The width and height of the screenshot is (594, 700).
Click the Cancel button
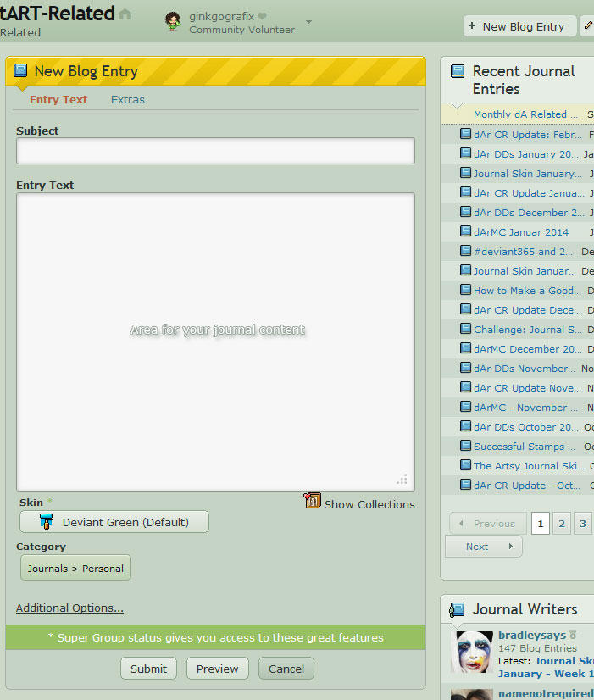point(286,669)
